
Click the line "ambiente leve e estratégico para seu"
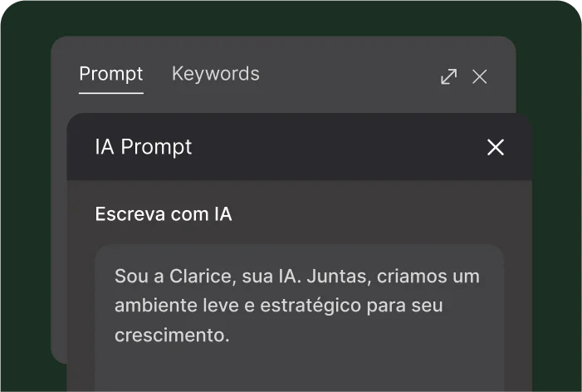point(278,306)
